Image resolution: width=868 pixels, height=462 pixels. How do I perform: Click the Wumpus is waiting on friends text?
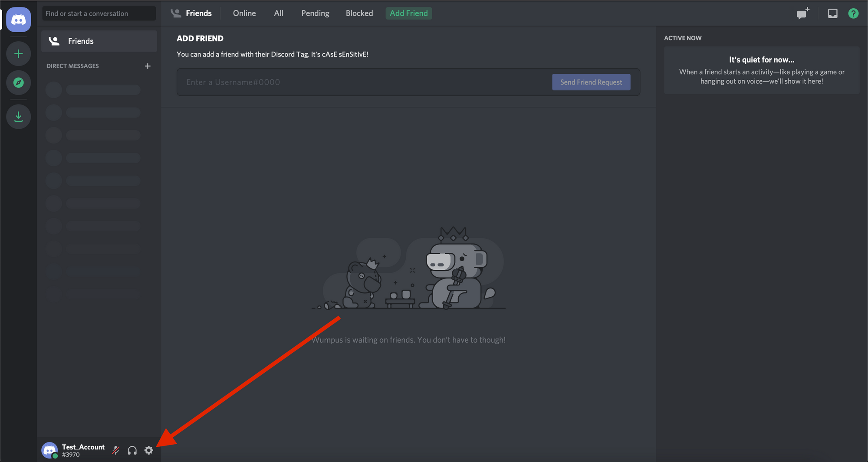(408, 340)
